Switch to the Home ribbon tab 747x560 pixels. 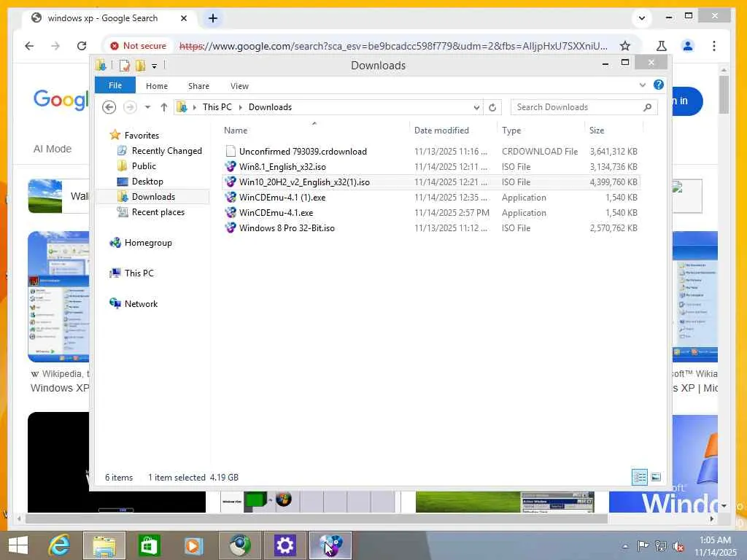click(x=157, y=86)
